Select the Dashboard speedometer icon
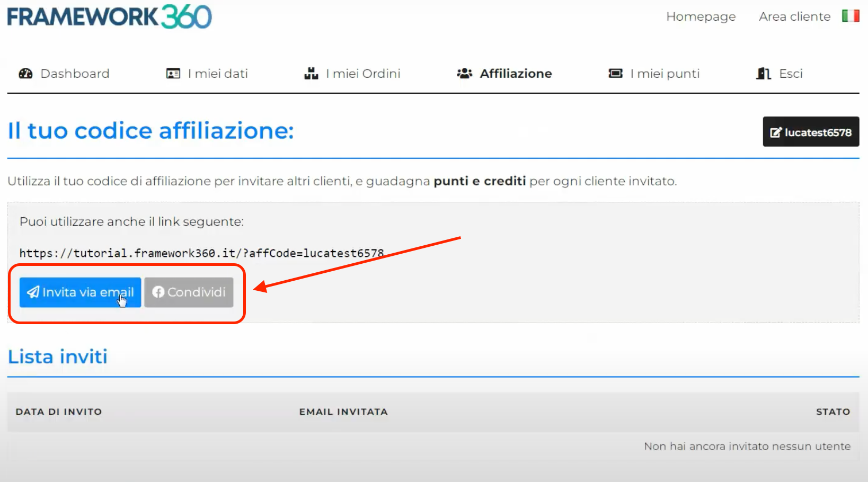 pos(25,73)
